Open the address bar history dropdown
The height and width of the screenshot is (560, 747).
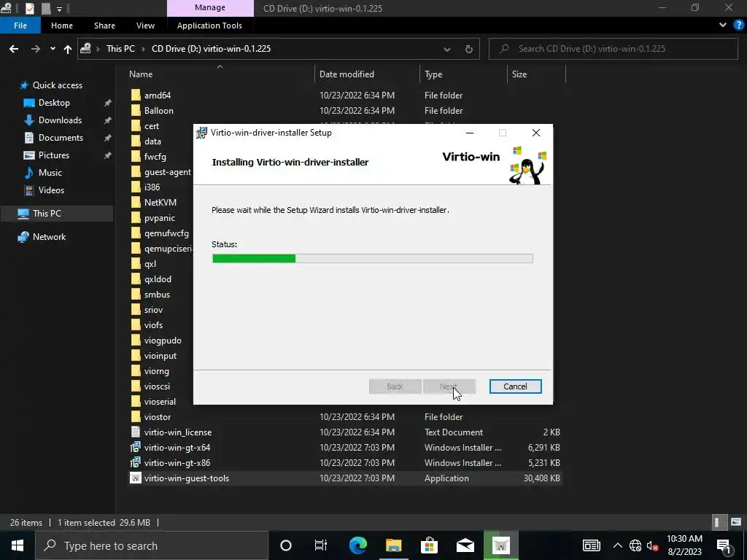(447, 49)
